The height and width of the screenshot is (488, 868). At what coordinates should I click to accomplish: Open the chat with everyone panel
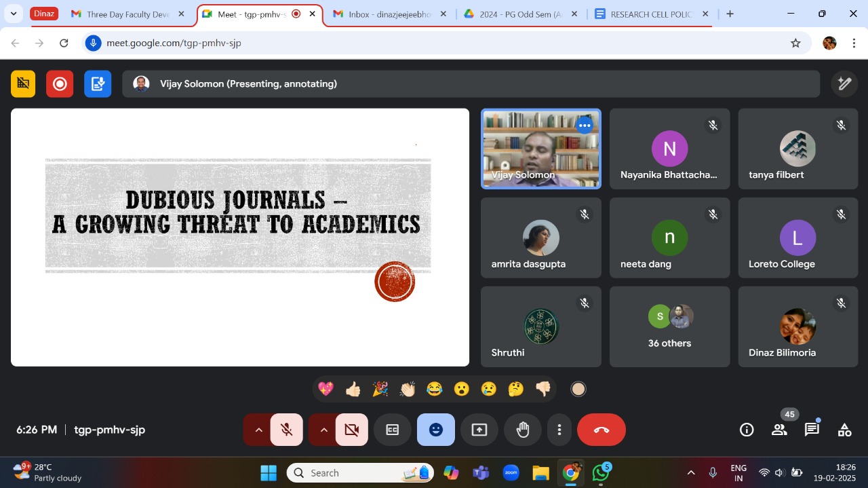coord(812,430)
